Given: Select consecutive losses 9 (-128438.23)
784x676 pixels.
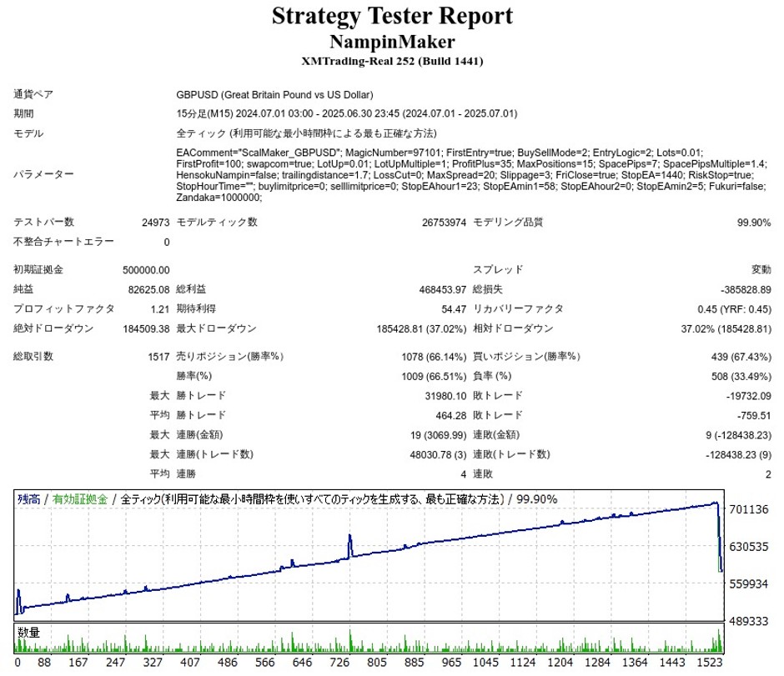Looking at the screenshot, I should click(738, 435).
